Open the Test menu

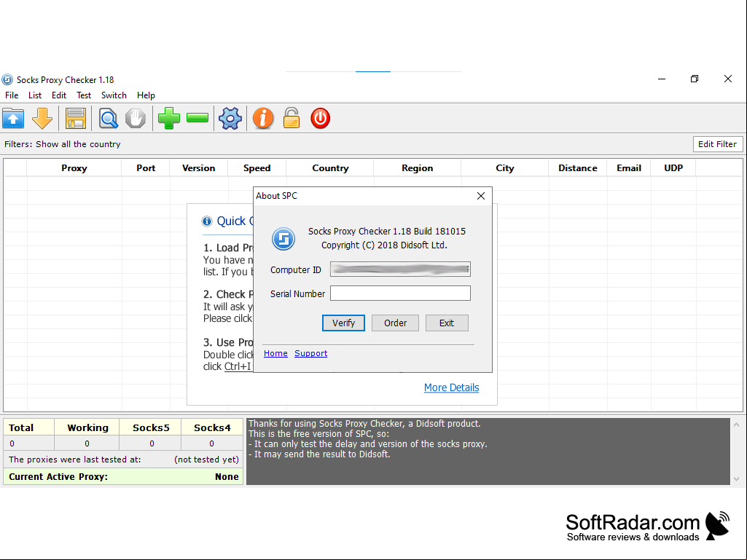[83, 95]
